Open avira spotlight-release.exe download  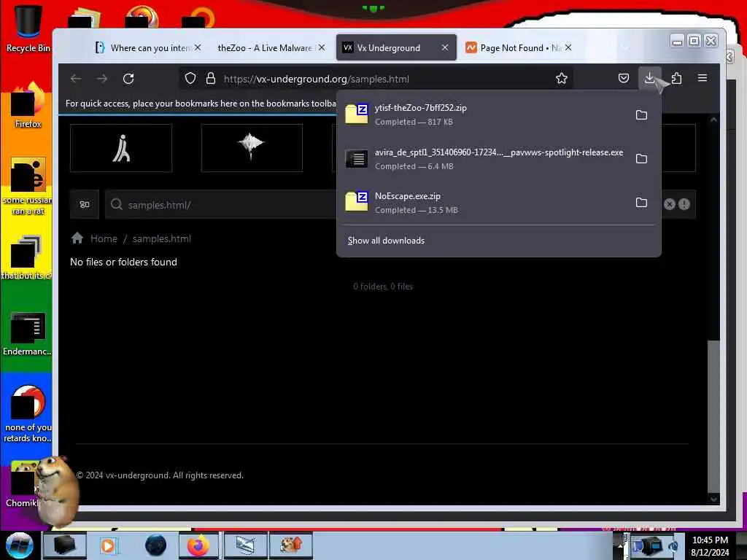[x=484, y=158]
